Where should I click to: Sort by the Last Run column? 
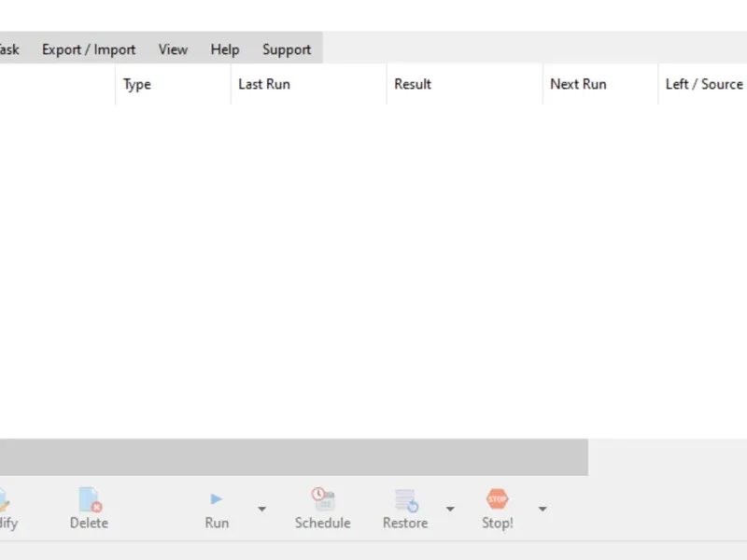(309, 84)
